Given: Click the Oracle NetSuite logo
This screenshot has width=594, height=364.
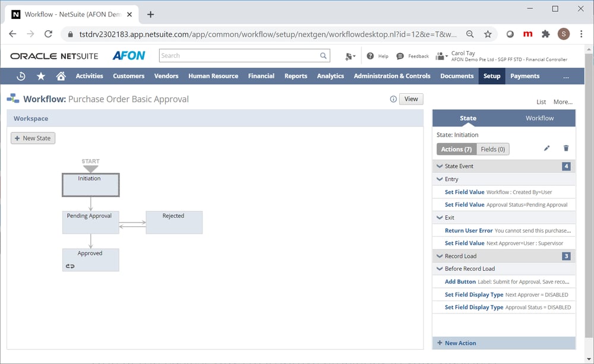Looking at the screenshot, I should (x=54, y=56).
